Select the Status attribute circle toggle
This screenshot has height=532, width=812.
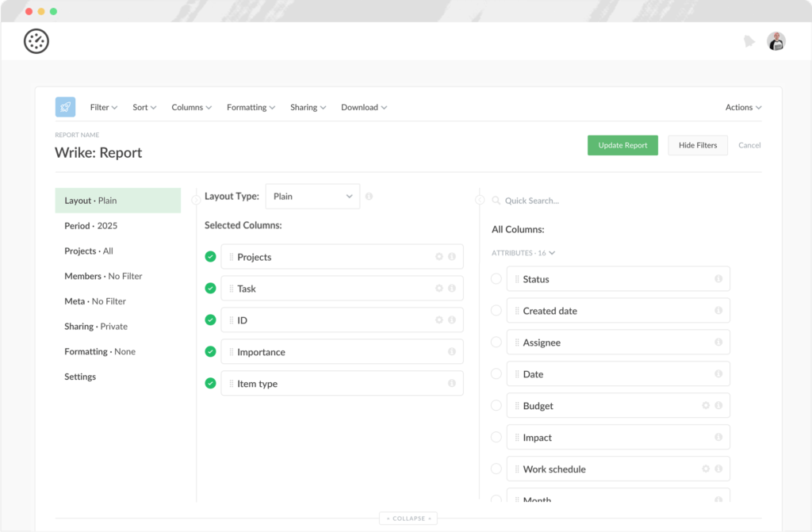pyautogui.click(x=495, y=277)
